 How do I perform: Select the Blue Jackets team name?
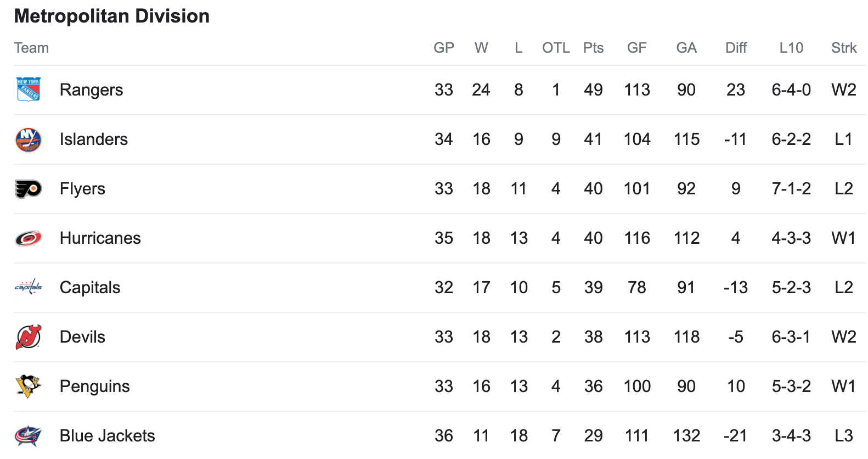(107, 436)
